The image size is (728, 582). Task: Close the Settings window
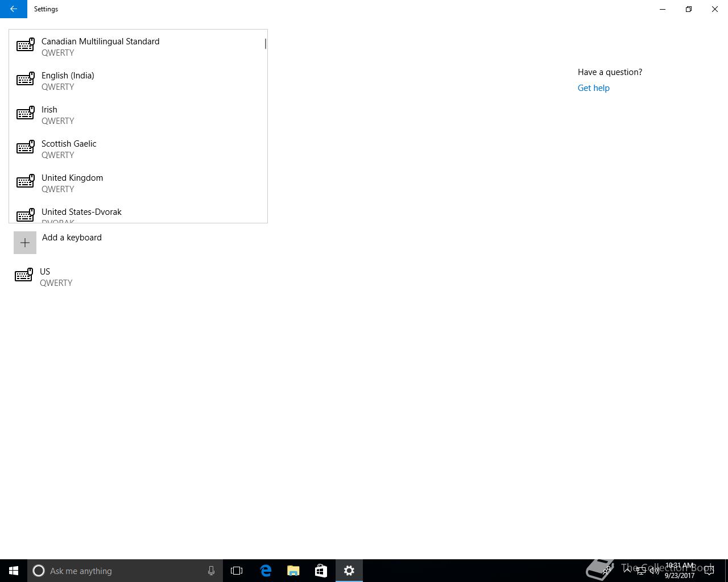click(x=715, y=9)
